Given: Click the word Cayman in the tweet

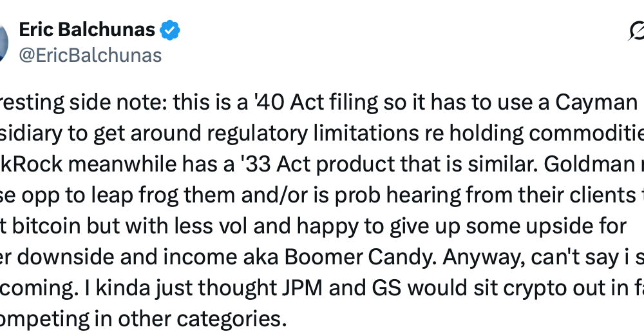Looking at the screenshot, I should (x=593, y=103).
